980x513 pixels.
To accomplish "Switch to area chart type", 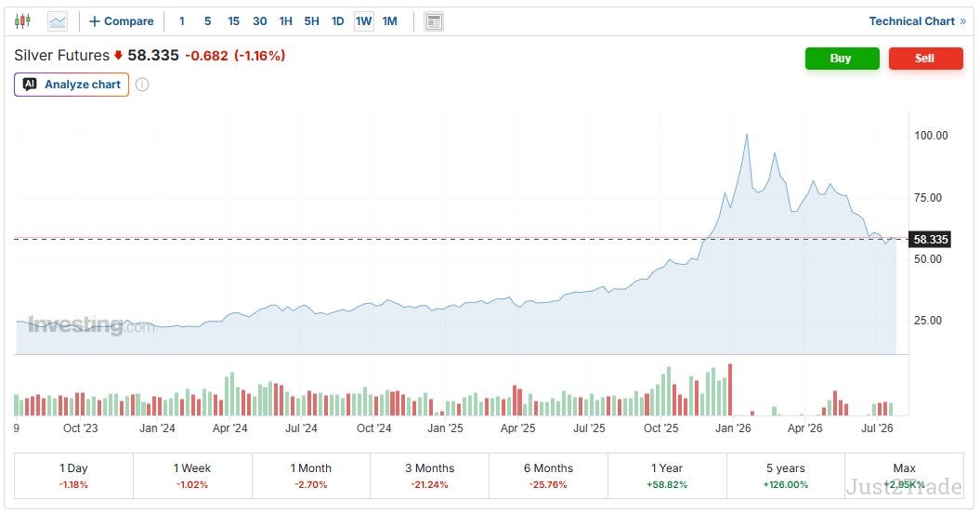I will click(x=58, y=21).
